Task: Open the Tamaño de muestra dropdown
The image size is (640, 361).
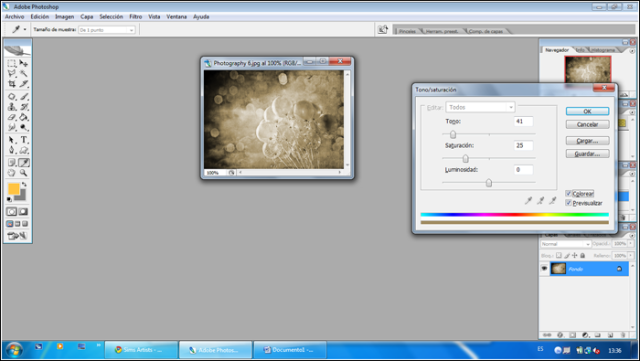Action: point(107,30)
